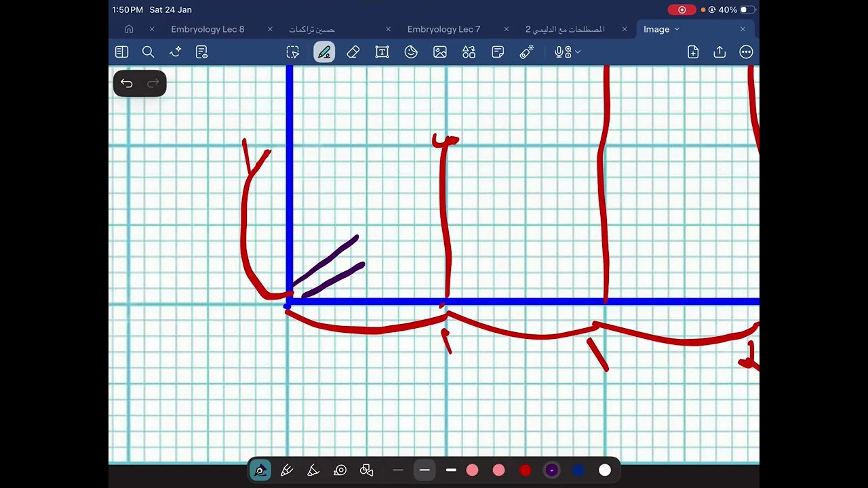
Task: Tap the screen recording indicator
Action: (x=682, y=10)
